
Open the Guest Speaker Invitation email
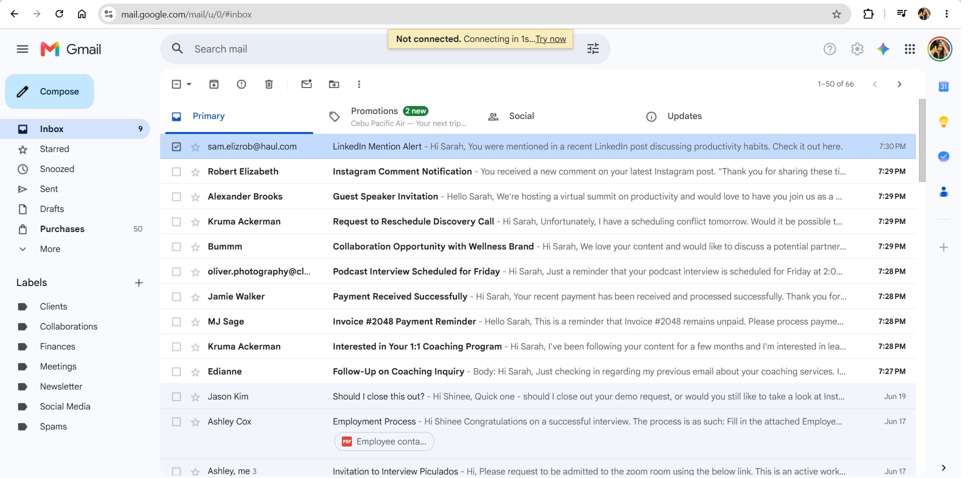pyautogui.click(x=538, y=196)
